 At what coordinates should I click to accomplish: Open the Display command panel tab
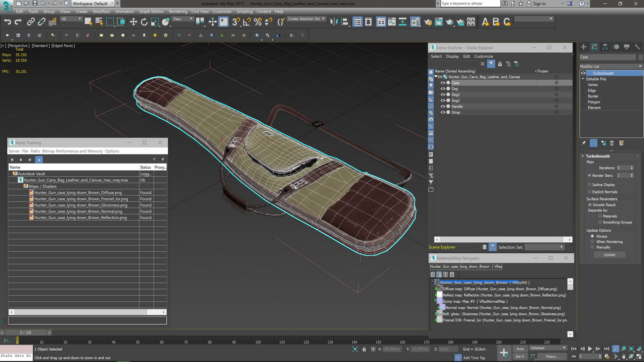[627, 47]
